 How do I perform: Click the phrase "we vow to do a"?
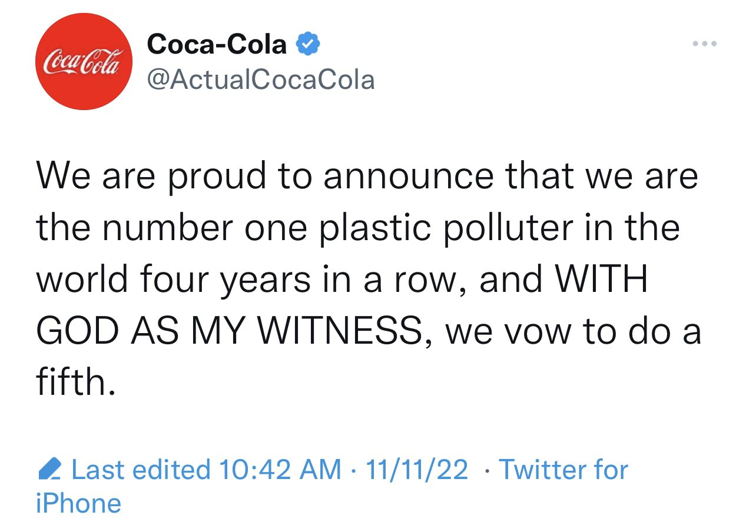[573, 331]
